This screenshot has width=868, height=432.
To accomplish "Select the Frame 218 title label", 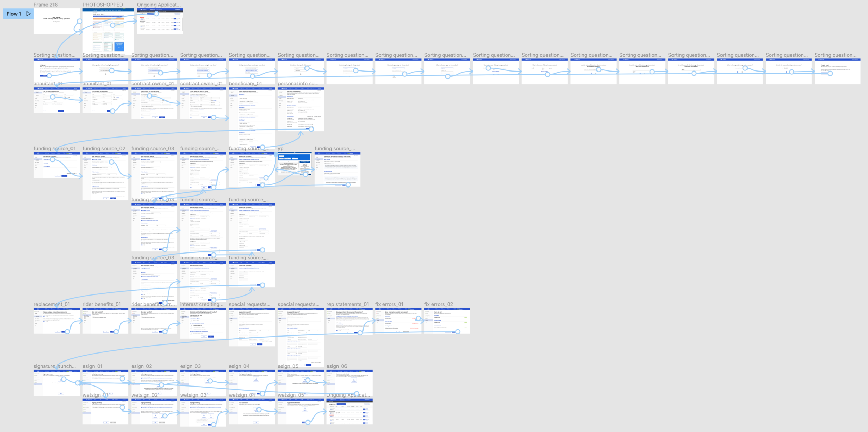I will (45, 5).
